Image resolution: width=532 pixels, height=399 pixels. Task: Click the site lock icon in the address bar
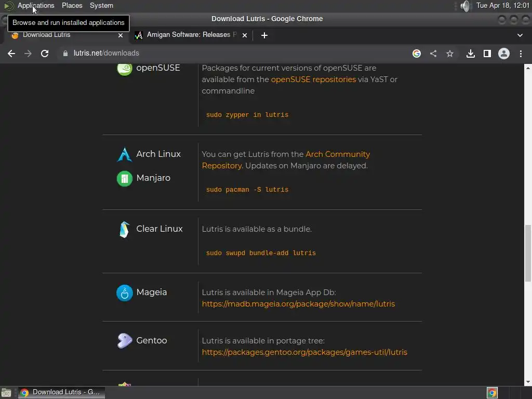tap(65, 54)
